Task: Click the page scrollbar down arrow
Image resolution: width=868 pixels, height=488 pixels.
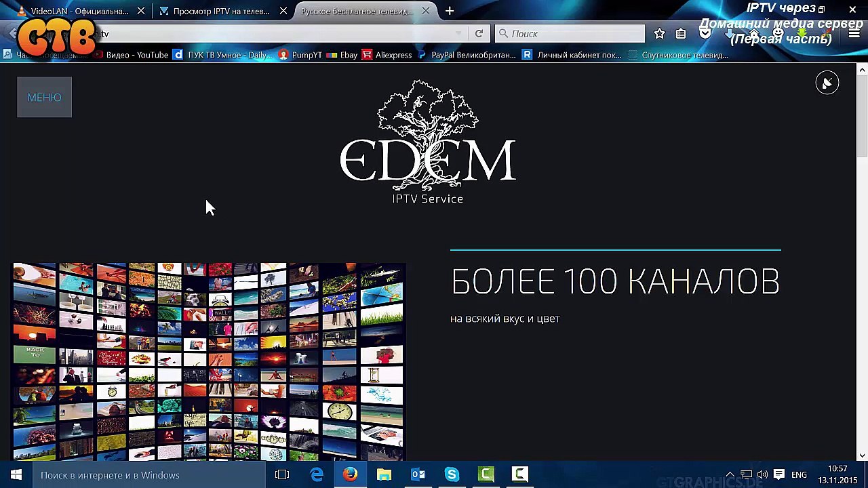Action: [x=862, y=455]
